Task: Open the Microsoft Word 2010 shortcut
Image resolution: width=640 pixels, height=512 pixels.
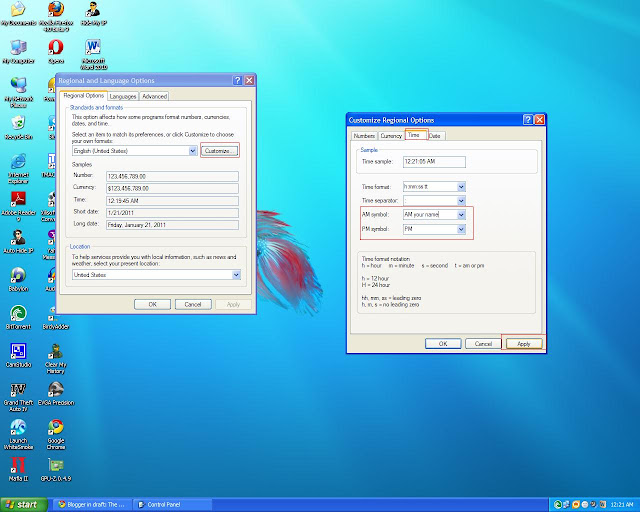Action: 93,54
